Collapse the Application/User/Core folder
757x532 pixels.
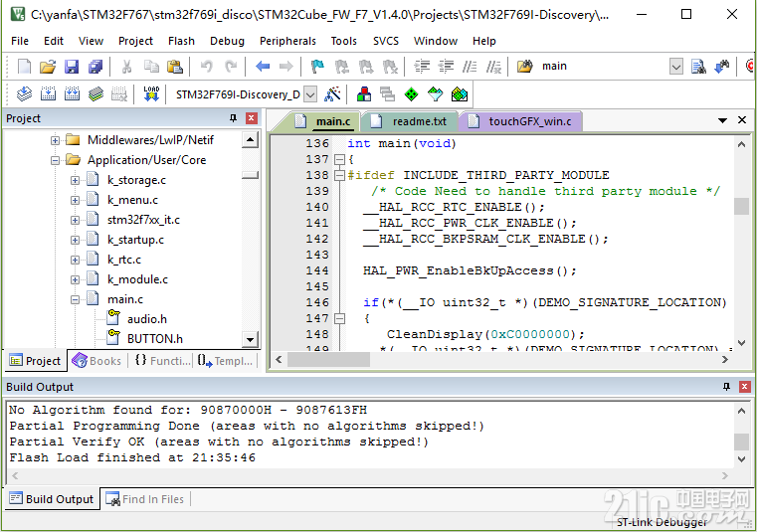(x=55, y=160)
